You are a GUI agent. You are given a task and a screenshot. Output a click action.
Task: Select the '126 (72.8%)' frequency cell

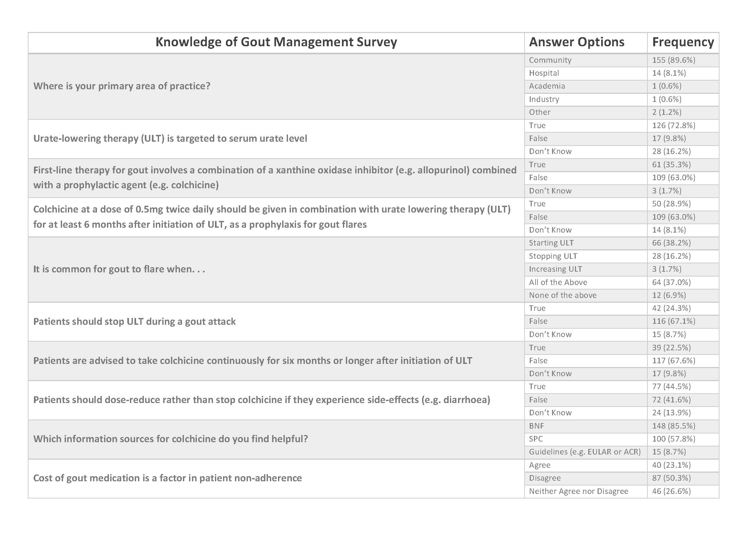click(x=674, y=126)
